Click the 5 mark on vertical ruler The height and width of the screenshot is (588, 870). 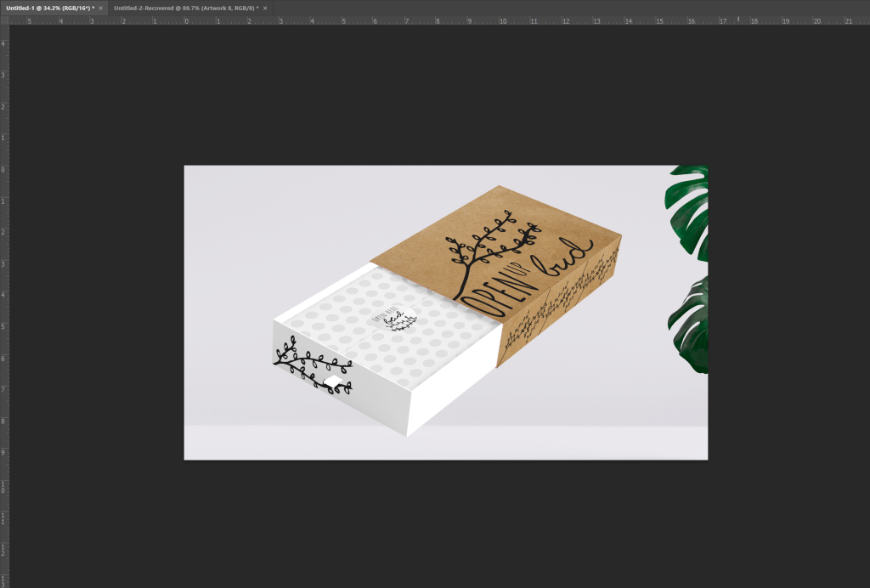coord(4,326)
